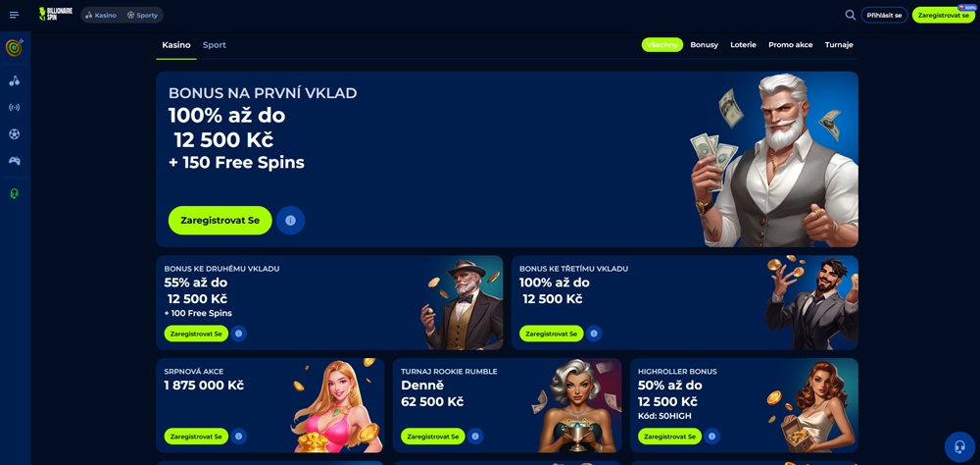Click the Přihlásit se button

point(884,15)
